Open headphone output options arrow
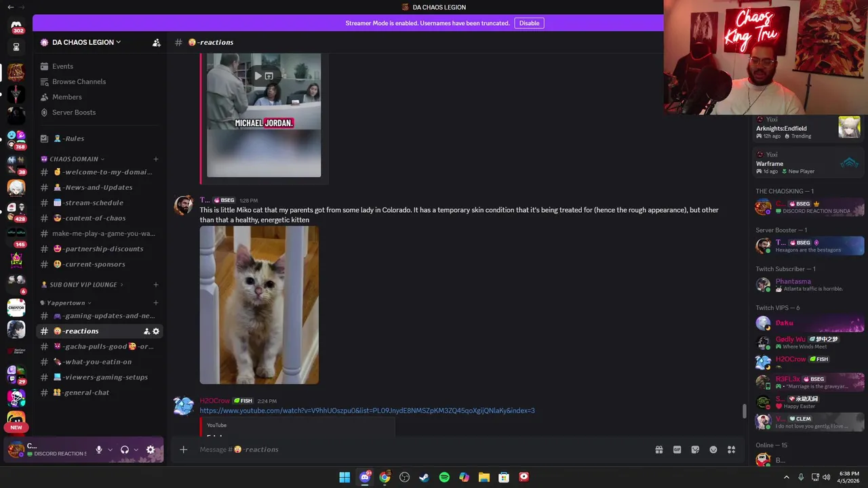Viewport: 868px width, 488px height. (136, 449)
